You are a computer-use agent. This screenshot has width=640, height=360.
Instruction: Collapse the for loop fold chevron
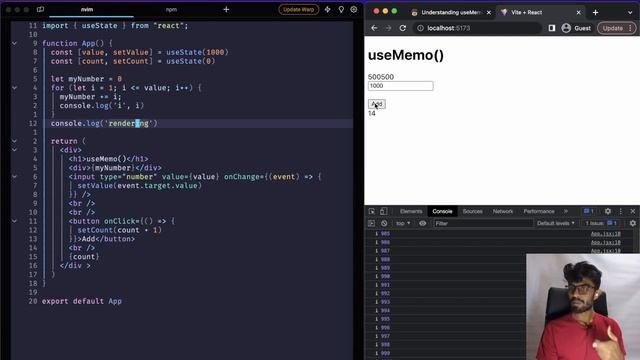14,88
